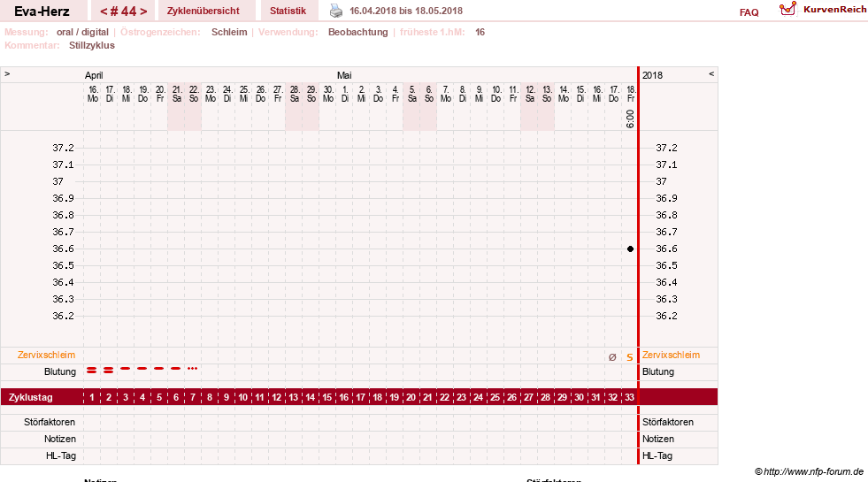868x482 pixels.
Task: Collapse chart with right '<' arrow
Action: click(711, 73)
